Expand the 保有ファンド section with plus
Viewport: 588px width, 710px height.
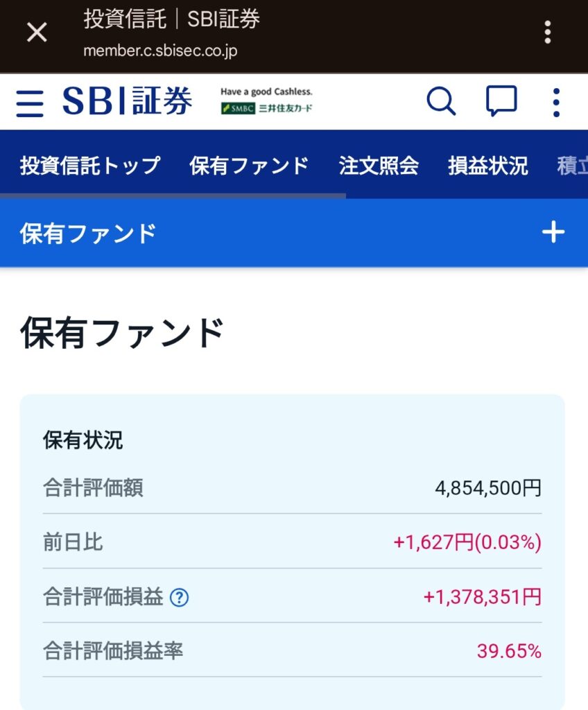click(553, 233)
